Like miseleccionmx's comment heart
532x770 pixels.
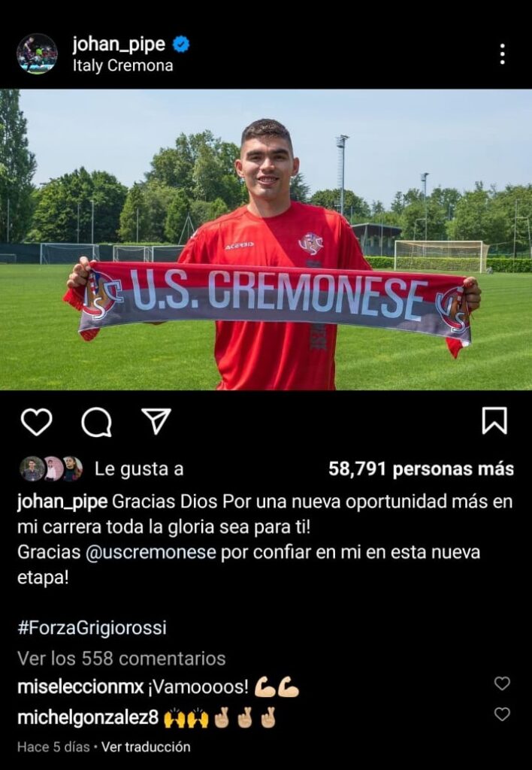tap(502, 683)
